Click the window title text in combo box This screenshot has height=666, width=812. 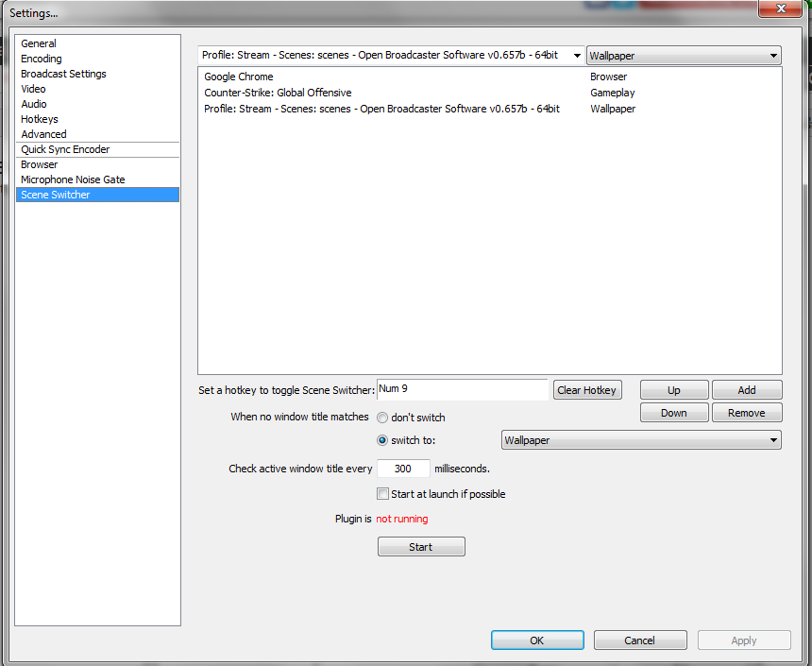pyautogui.click(x=380, y=55)
